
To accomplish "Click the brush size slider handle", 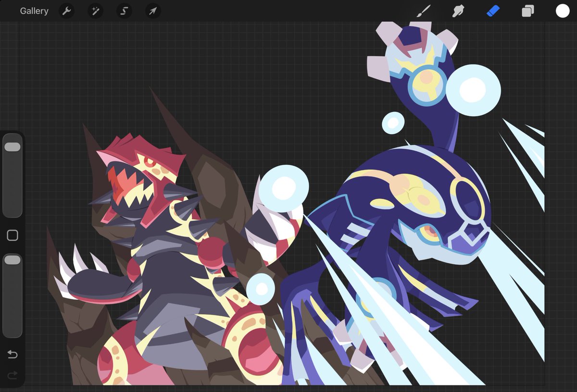I will coord(13,147).
